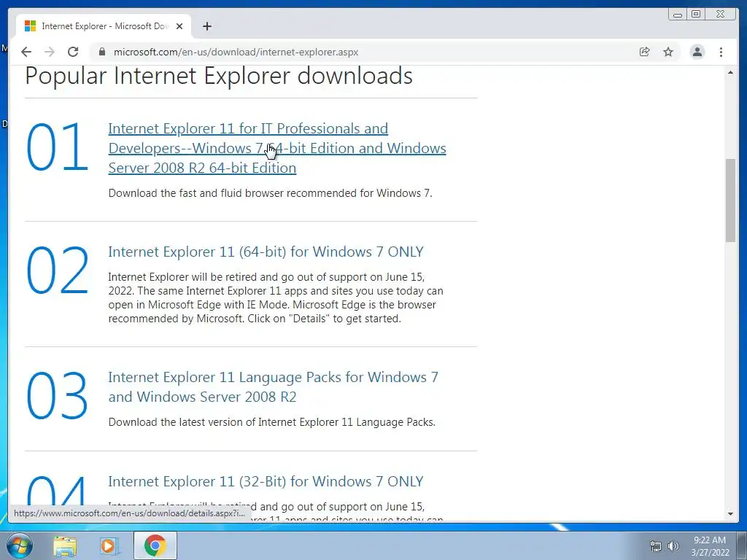View site security padlock info
Viewport: 747px width, 560px height.
point(102,52)
